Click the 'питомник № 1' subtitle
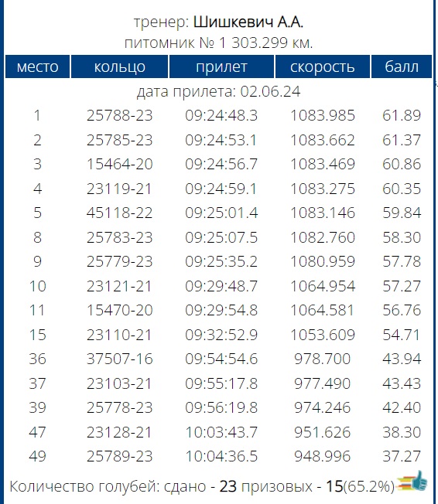The image size is (438, 504). tap(176, 43)
